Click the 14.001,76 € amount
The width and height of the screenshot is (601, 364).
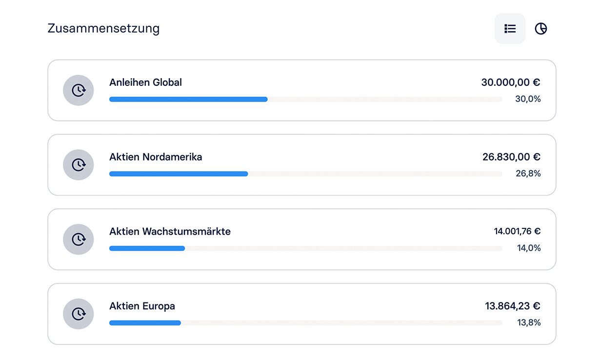pyautogui.click(x=517, y=232)
